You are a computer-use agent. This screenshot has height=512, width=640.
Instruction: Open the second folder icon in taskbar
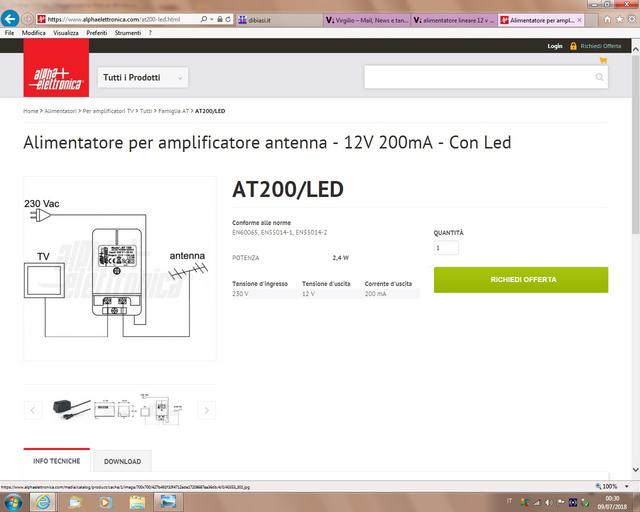137,502
